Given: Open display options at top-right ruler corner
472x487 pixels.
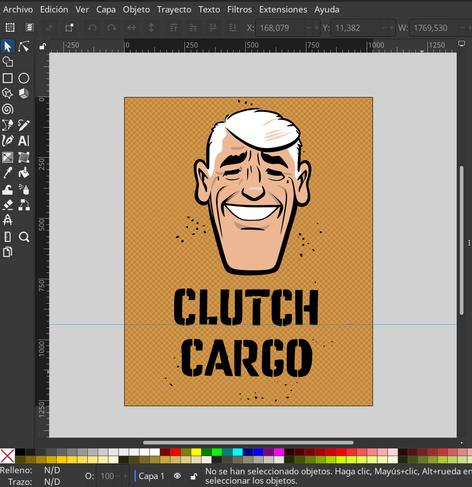Looking at the screenshot, I should coord(461,44).
